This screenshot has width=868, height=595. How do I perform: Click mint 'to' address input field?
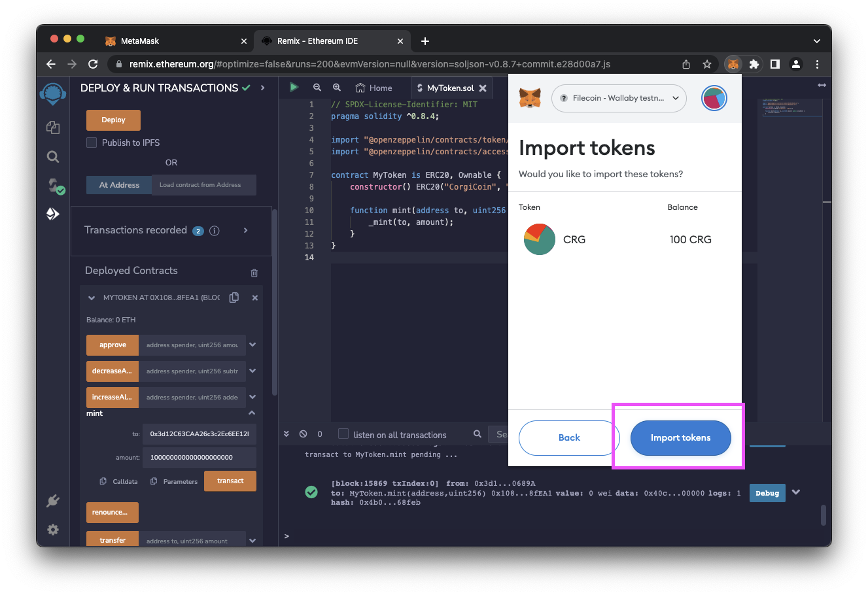tap(199, 433)
